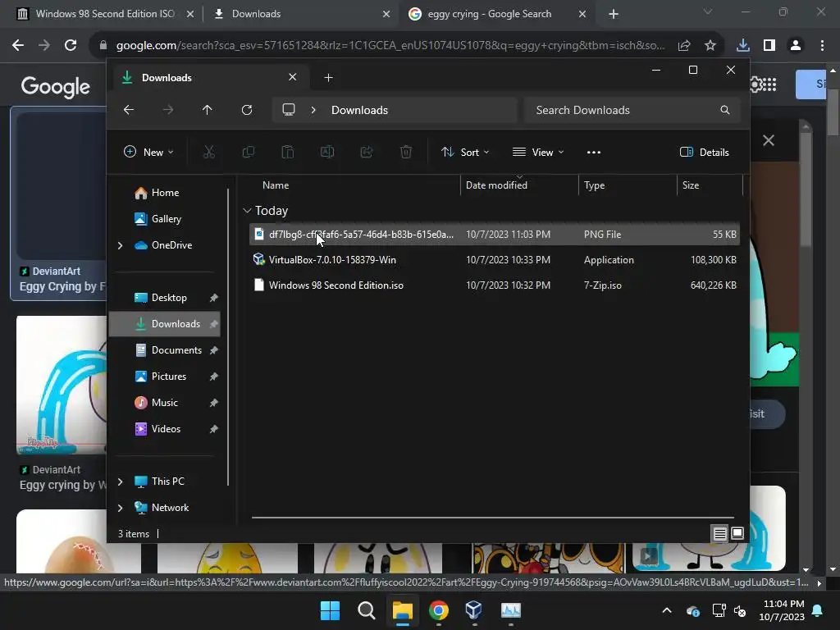Click the Share icon in Explorer toolbar
Image resolution: width=840 pixels, height=630 pixels.
tap(367, 152)
